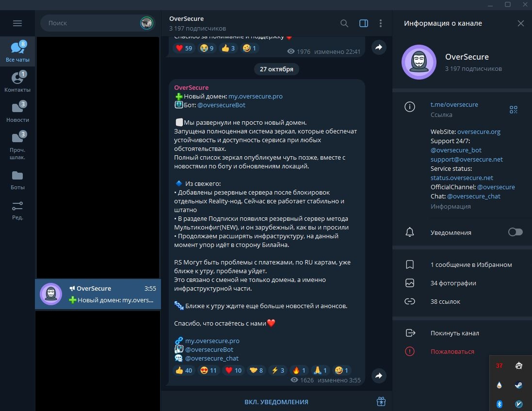This screenshot has height=411, width=532.
Task: Open @oversecure_bot support link
Action: pos(456,150)
